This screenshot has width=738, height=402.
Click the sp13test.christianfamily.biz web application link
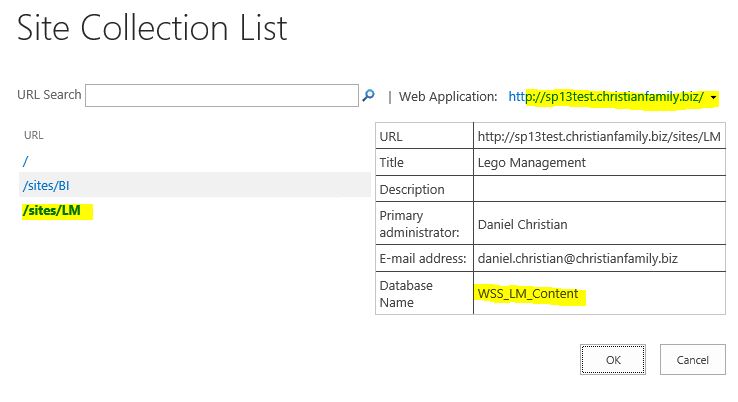tap(606, 96)
